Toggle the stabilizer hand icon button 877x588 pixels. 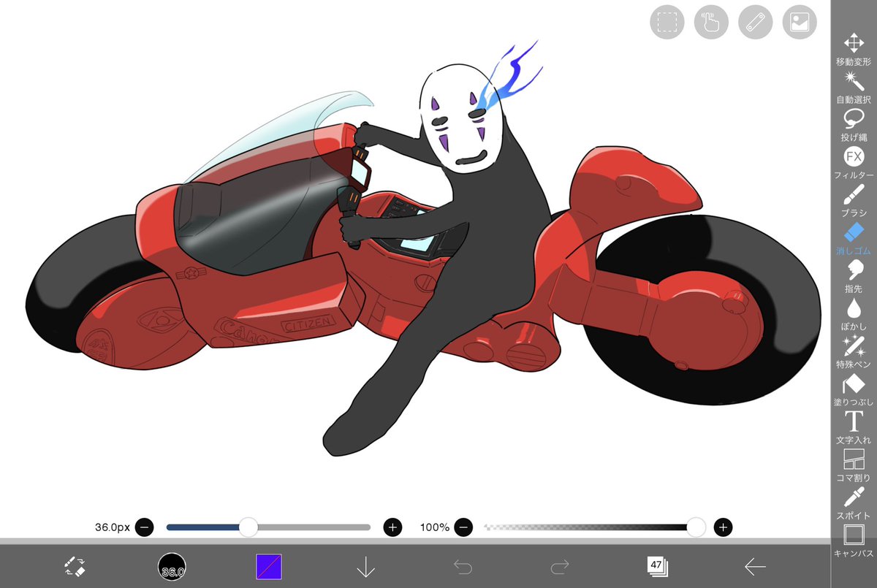point(711,23)
